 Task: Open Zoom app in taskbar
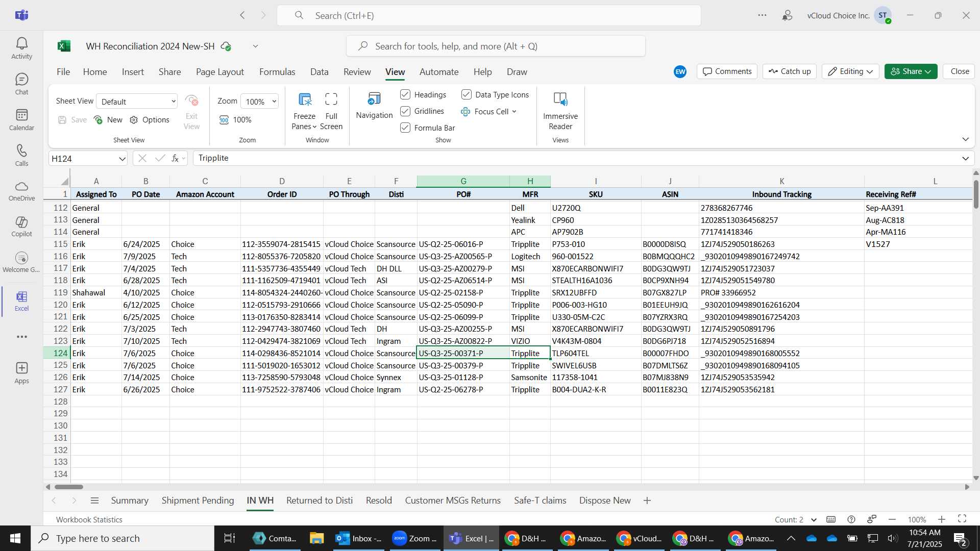(414, 538)
